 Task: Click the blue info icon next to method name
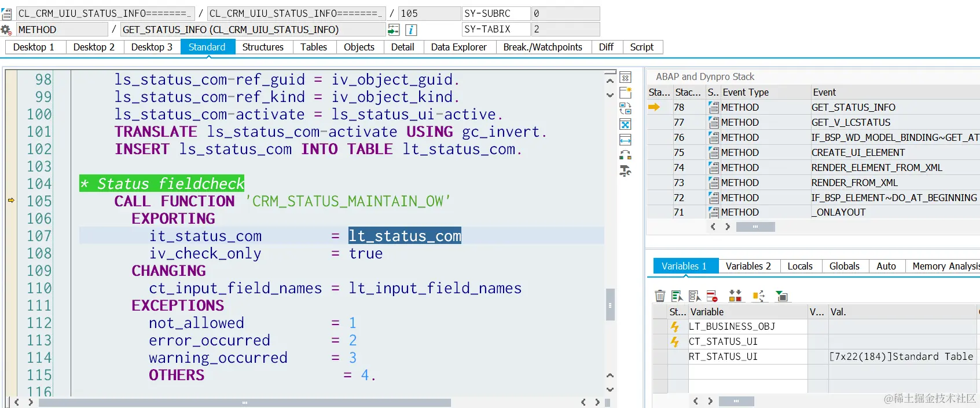pos(410,30)
